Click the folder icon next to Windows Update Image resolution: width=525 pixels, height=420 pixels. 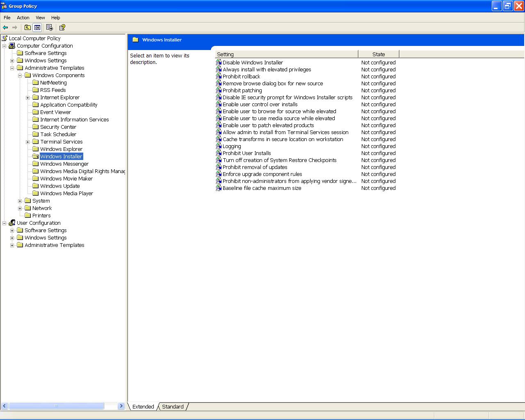[35, 186]
